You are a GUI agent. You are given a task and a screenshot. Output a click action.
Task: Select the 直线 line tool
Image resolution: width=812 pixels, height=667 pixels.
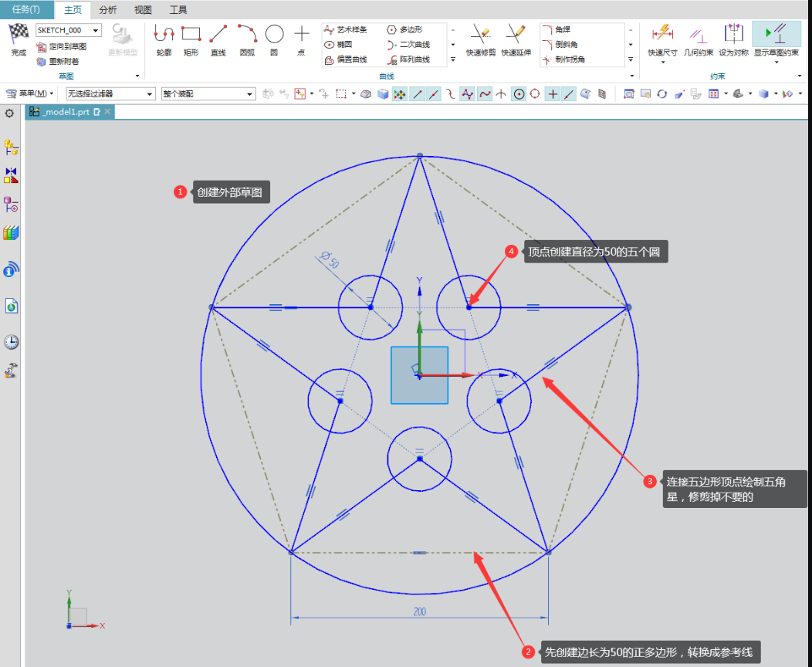[218, 40]
